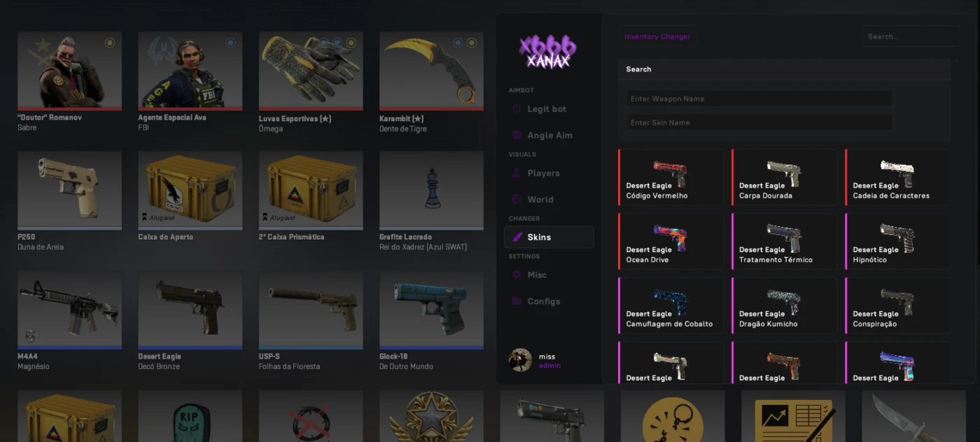Choose Desert Eagle Hipnótico skin
Viewport: 980px width, 442px height.
[x=897, y=241]
